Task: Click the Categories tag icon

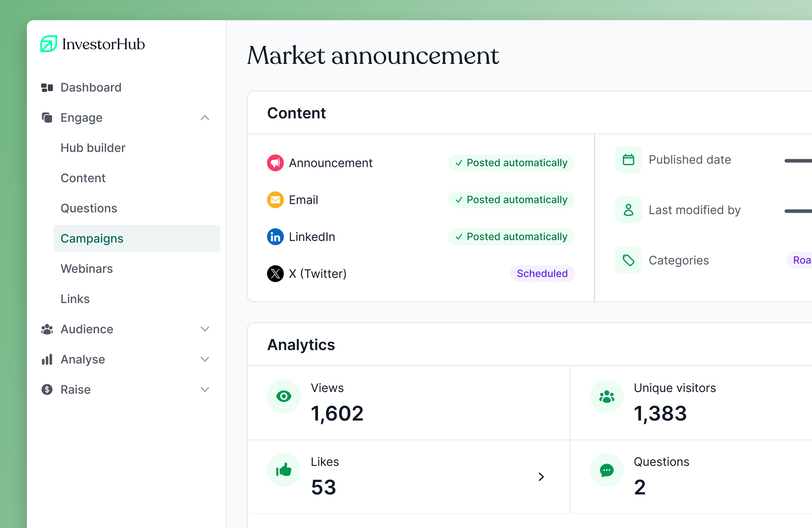Action: pos(628,260)
